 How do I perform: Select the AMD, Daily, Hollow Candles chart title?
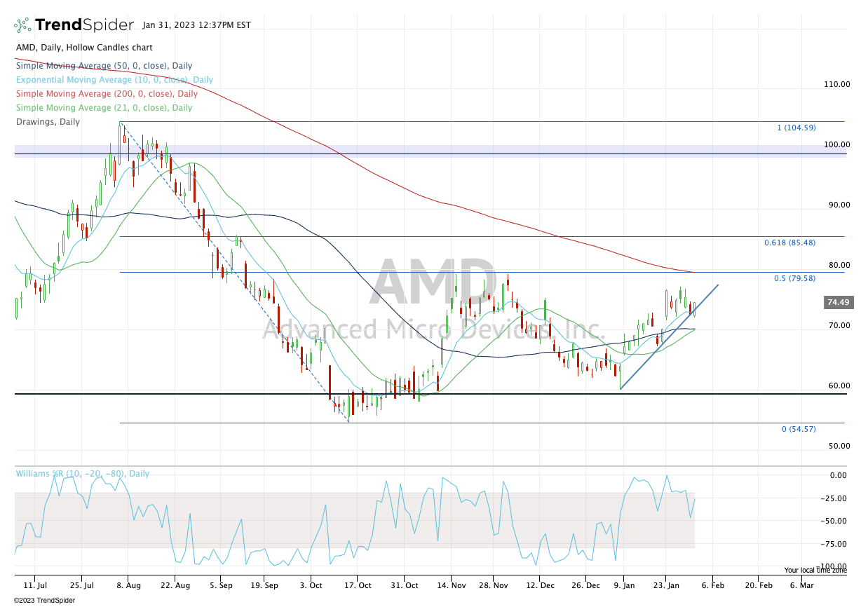pyautogui.click(x=84, y=48)
